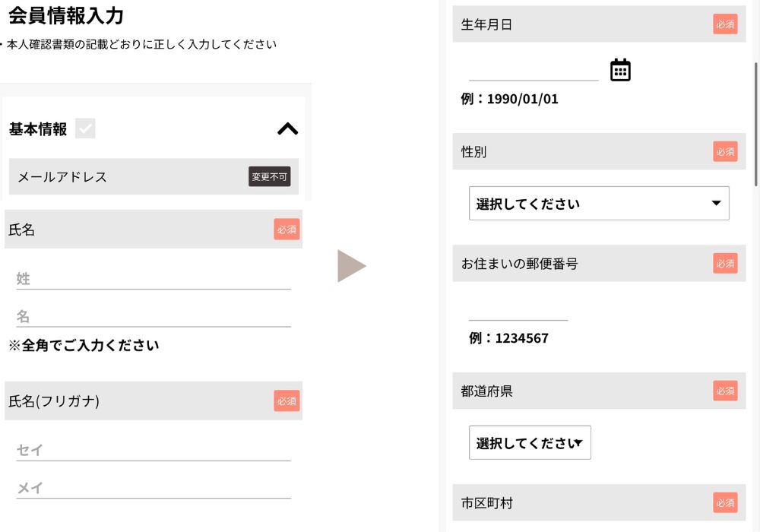Viewport: 760px width, 532px height.
Task: Focus the メイ furigana input field
Action: coord(154,488)
